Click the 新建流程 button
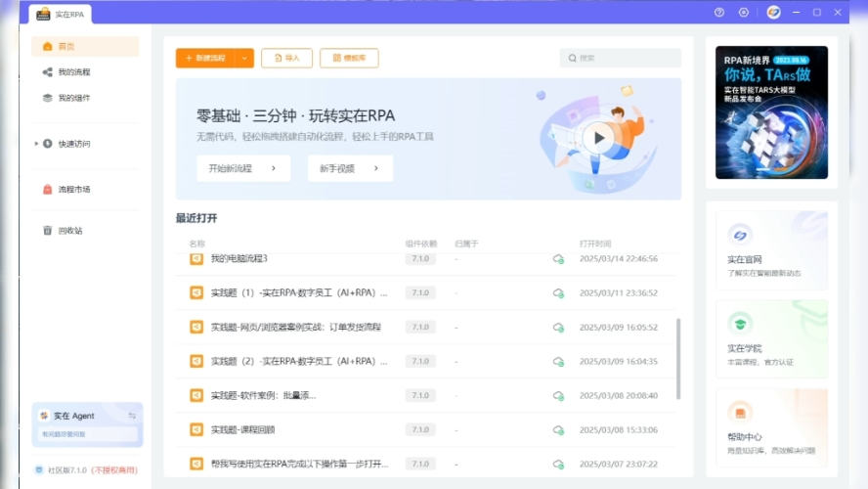This screenshot has height=489, width=868. point(205,58)
